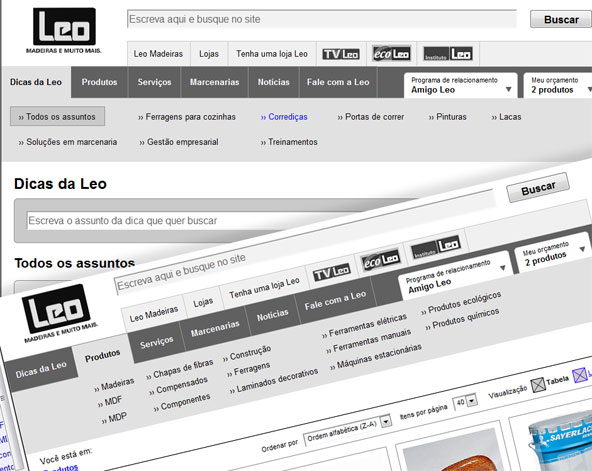Open Lacas topic
The width and height of the screenshot is (592, 471).
[x=506, y=117]
